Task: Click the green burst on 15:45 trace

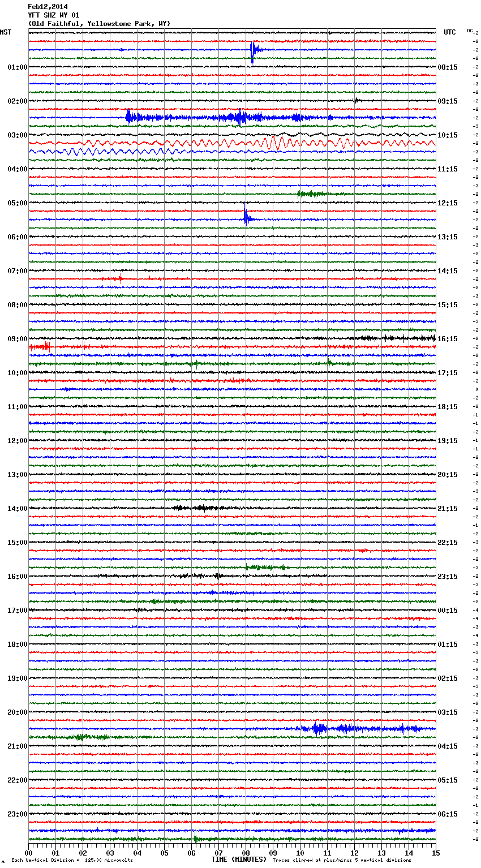Action: point(266,567)
